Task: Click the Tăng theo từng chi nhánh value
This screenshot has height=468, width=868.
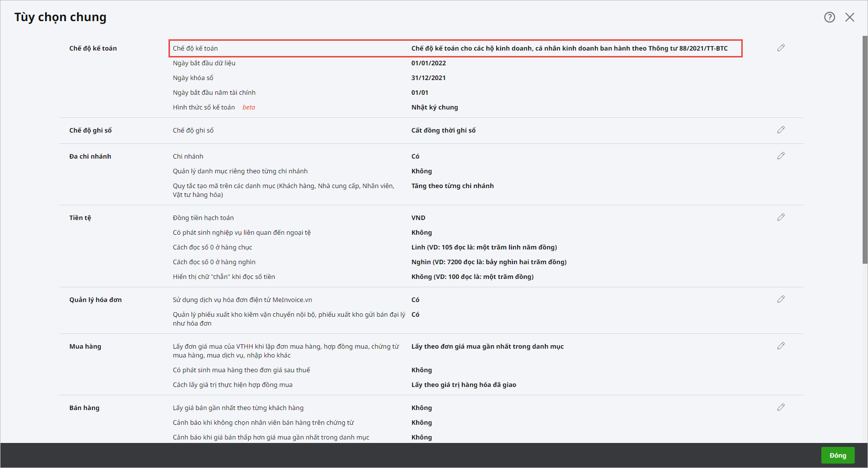Action: point(452,186)
